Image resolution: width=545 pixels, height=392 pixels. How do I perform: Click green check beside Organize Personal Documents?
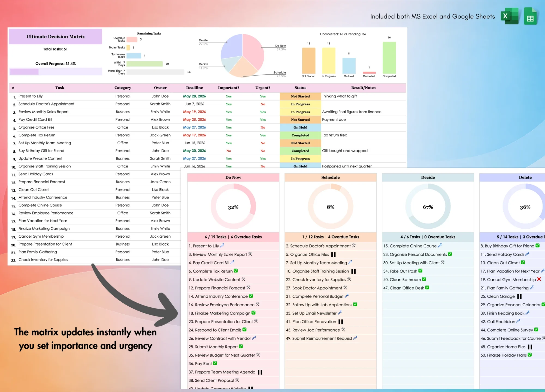pyautogui.click(x=450, y=254)
